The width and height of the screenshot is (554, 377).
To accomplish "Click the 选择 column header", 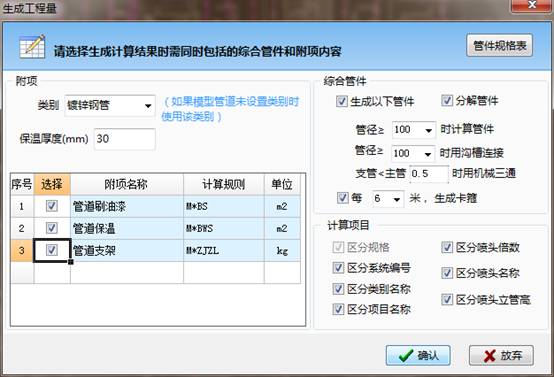I will [52, 184].
